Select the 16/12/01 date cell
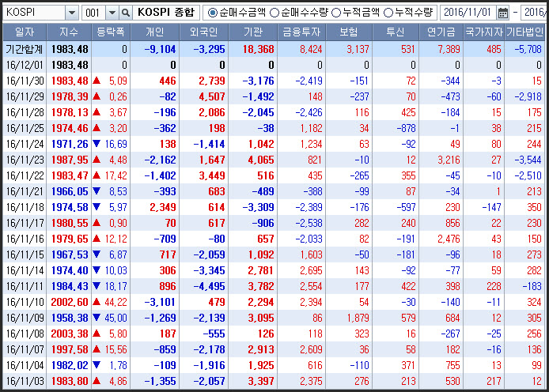Viewport: 549px width, 392px height. click(25, 65)
